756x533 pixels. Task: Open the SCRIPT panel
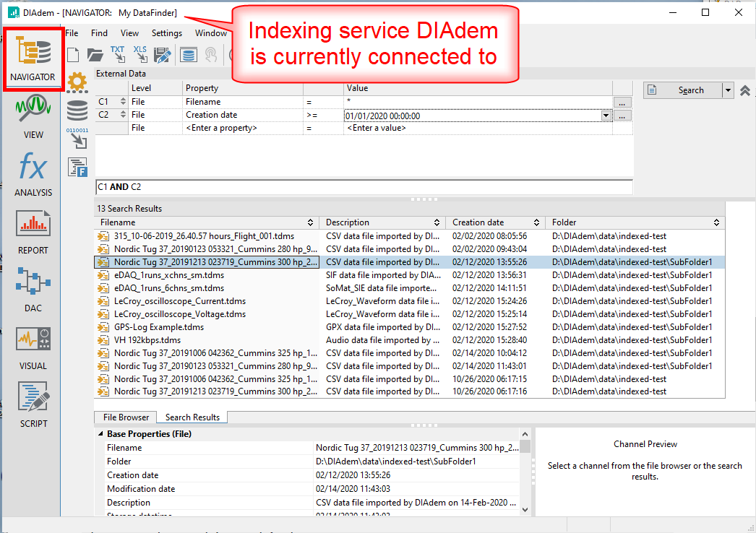point(33,405)
